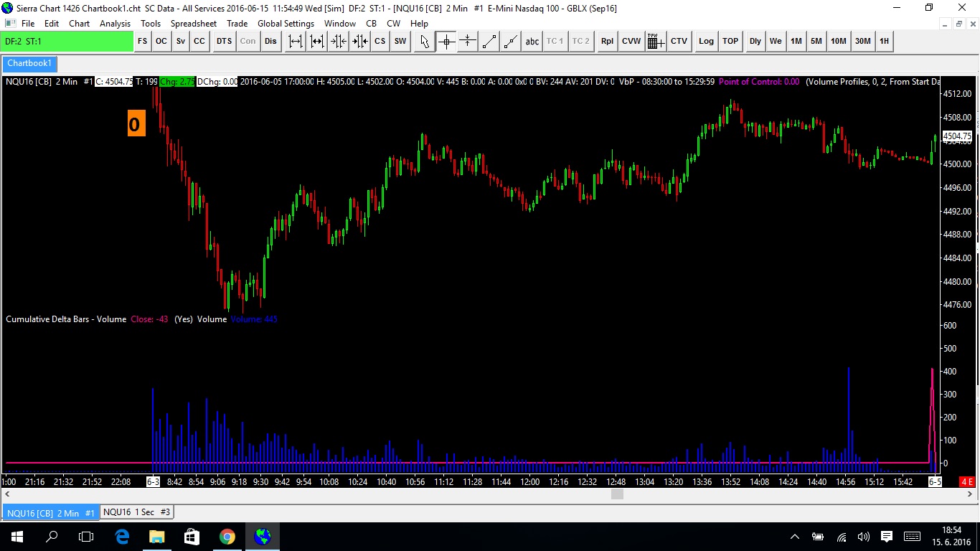Screen dimensions: 980x551
Task: Open the volume control in system tray
Action: tap(863, 537)
